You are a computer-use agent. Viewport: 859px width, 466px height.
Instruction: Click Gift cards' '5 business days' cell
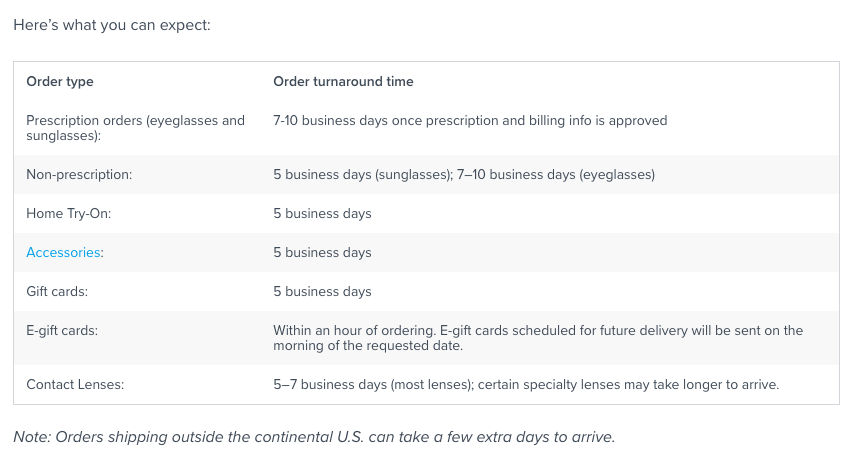click(322, 291)
